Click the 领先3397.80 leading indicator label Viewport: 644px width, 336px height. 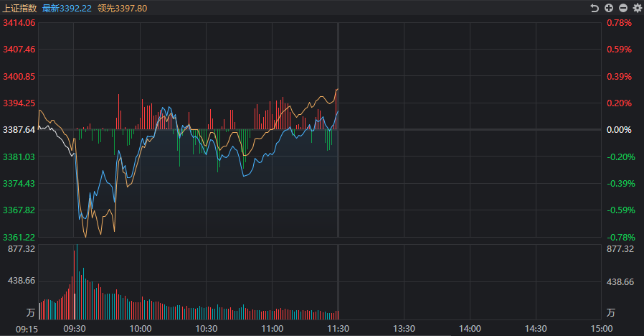(123, 8)
